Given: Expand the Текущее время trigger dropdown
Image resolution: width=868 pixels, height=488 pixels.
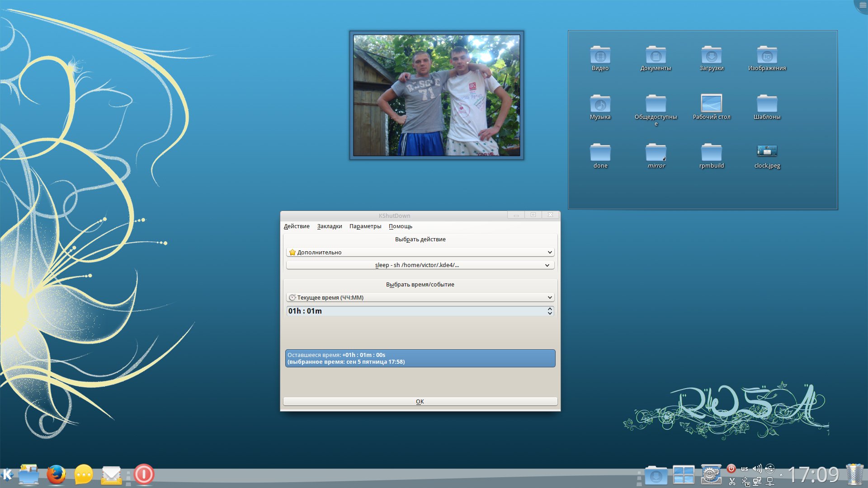Looking at the screenshot, I should [420, 297].
